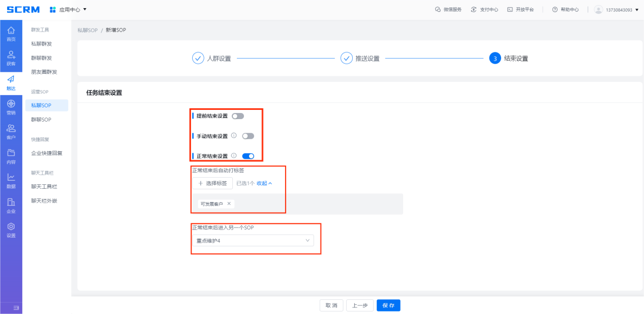Click the 选择标签 add tag button

pos(212,183)
